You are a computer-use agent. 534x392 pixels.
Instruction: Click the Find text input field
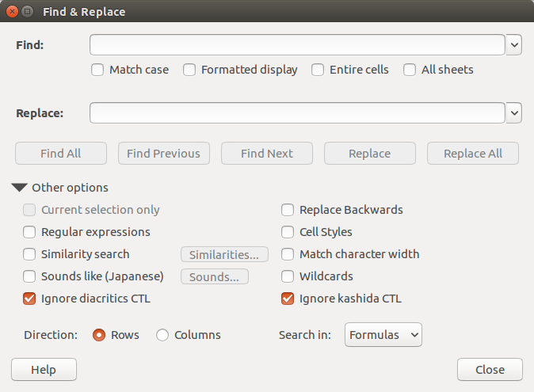point(297,45)
